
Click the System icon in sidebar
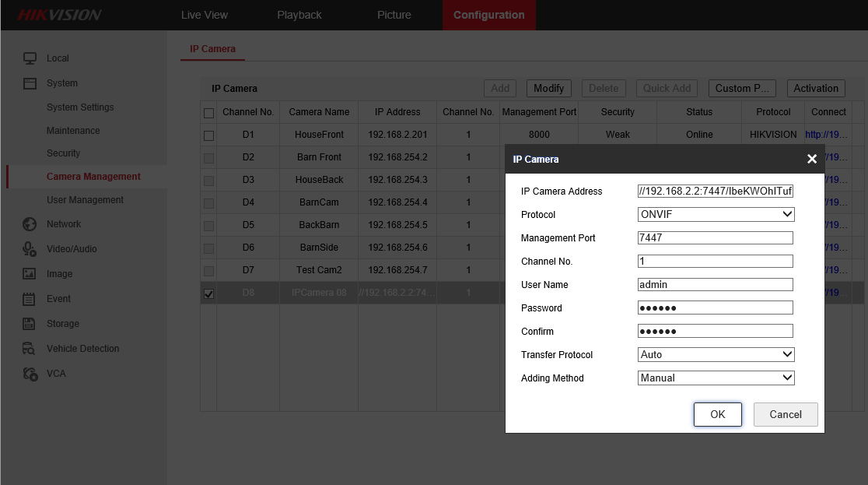click(30, 83)
